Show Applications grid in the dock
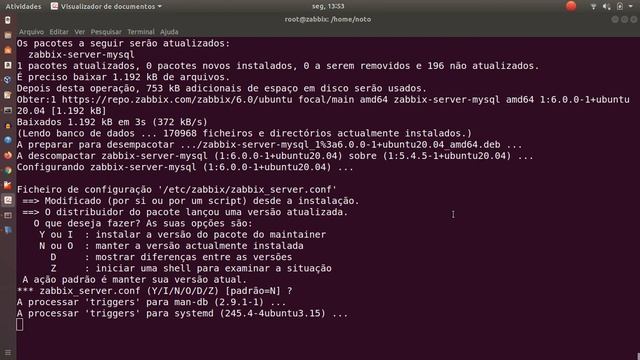640x360 pixels. (8, 352)
